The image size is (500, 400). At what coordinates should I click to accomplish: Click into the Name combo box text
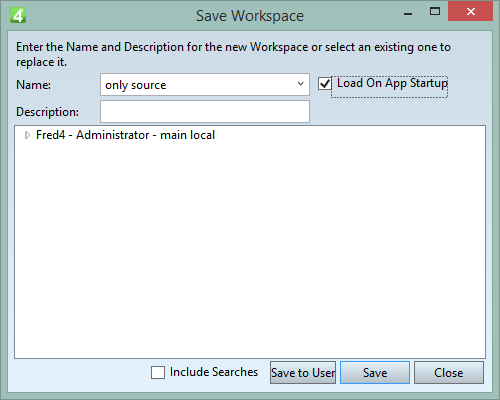pos(197,85)
